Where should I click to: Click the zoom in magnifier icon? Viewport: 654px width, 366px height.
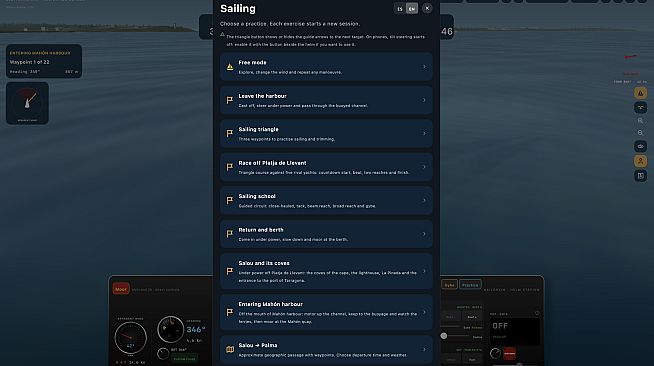(640, 120)
